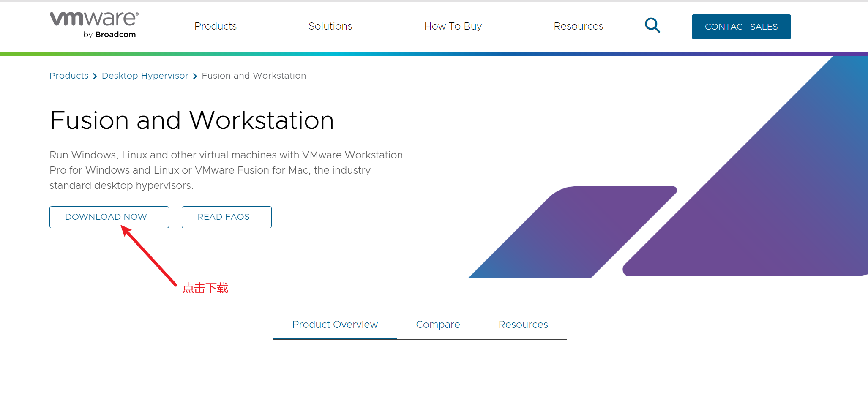This screenshot has width=868, height=401.
Task: Click the CONTACT SALES button
Action: coord(741,27)
